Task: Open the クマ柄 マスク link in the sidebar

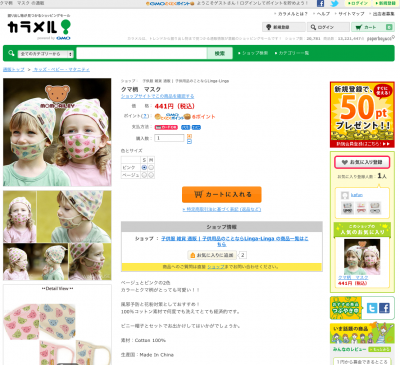Action: [x=353, y=278]
